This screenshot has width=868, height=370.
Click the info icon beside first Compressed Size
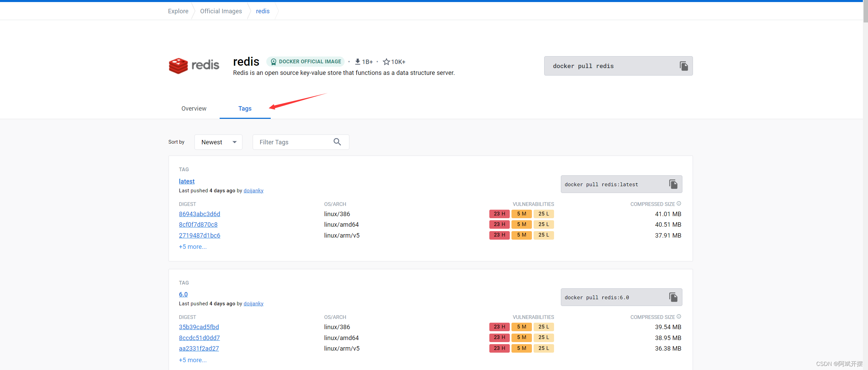pos(679,204)
